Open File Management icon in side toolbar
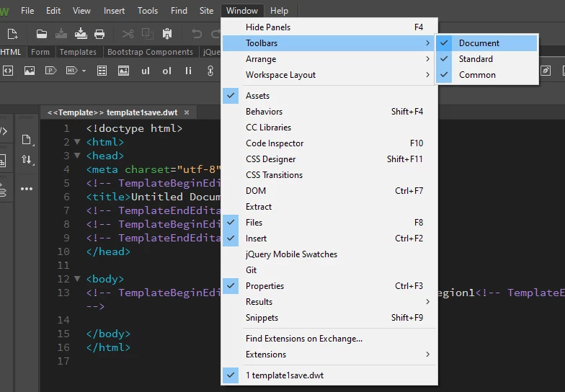565x392 pixels. coord(27,159)
